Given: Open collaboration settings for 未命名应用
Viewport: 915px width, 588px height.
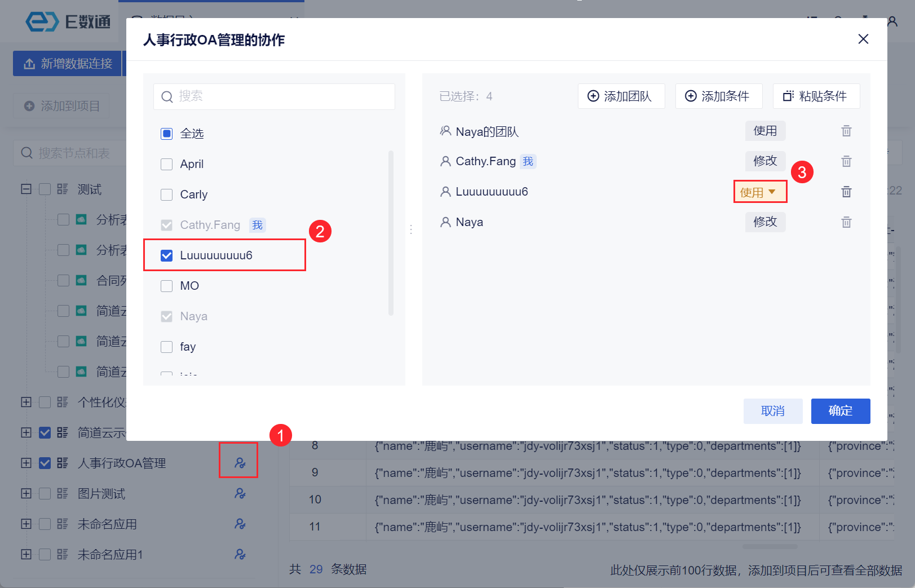Looking at the screenshot, I should 240,524.
